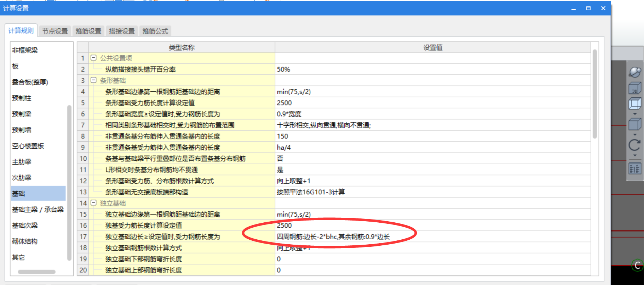This screenshot has width=644, height=285.
Task: Click value 0 for 独立基础下部钢筋弯折长度
Action: [x=433, y=259]
